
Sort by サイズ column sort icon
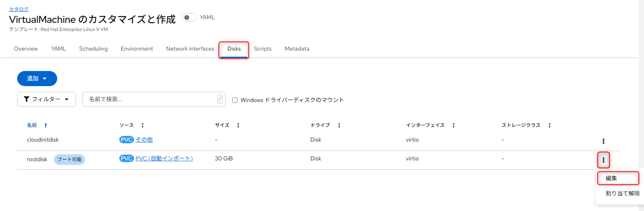tap(238, 125)
